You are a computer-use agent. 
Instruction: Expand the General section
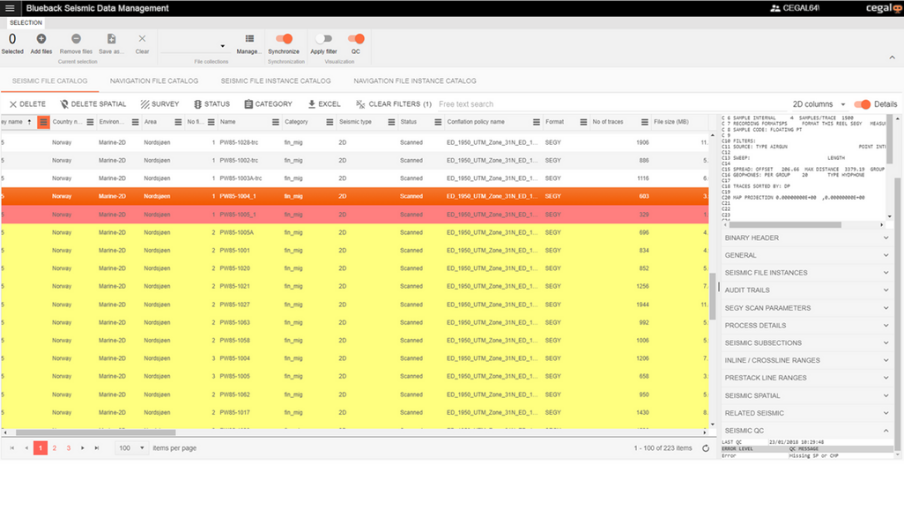coord(806,255)
